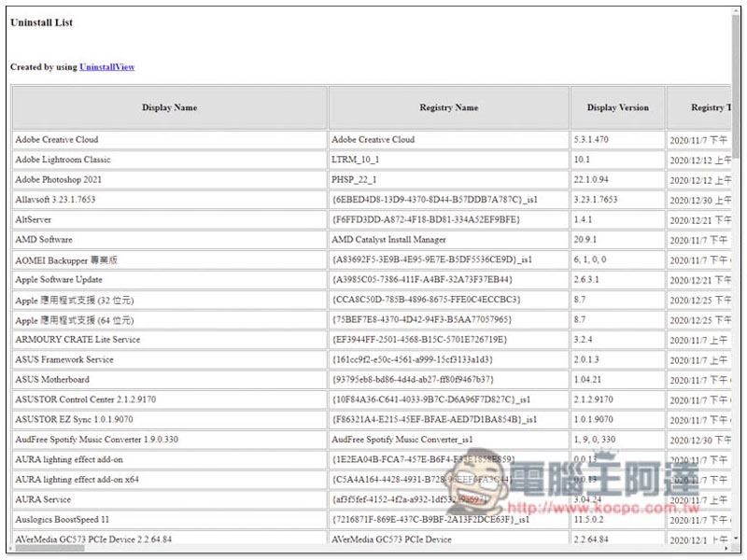
Task: Click the version 5.3.1.470 cell
Action: point(618,139)
